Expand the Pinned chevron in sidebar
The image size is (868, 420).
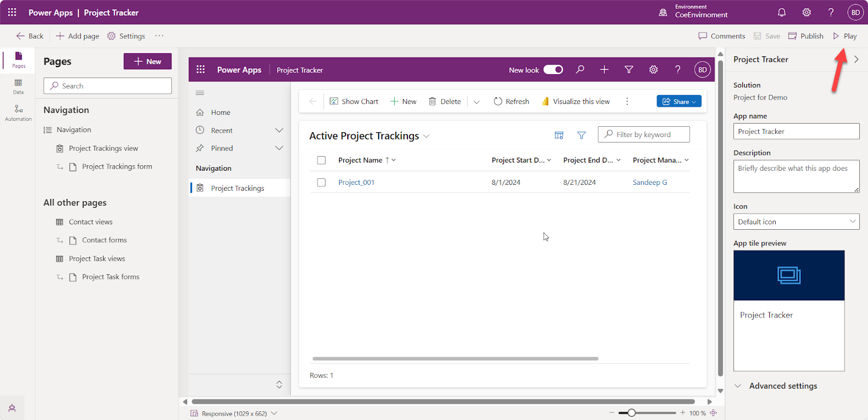click(x=279, y=148)
